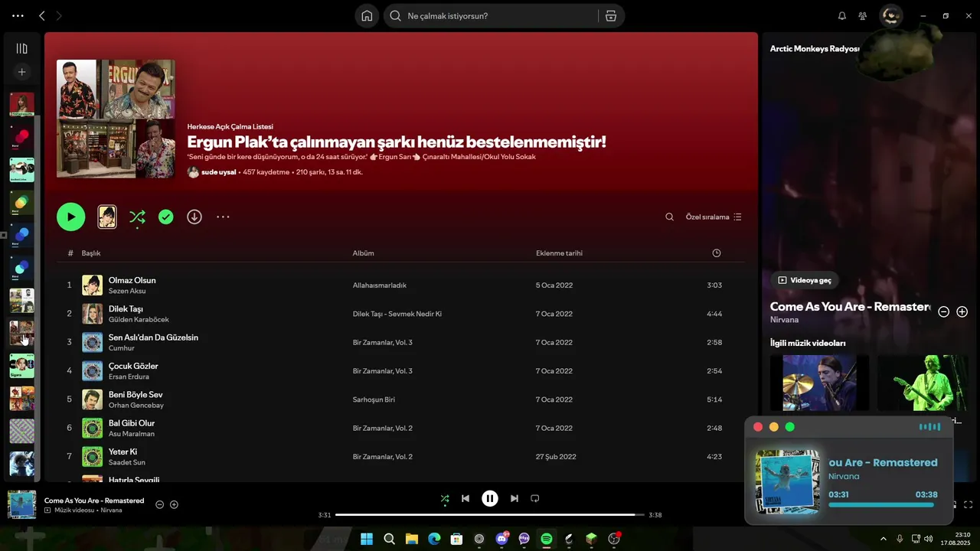Collapse Your Library sidebar icon

click(x=21, y=49)
